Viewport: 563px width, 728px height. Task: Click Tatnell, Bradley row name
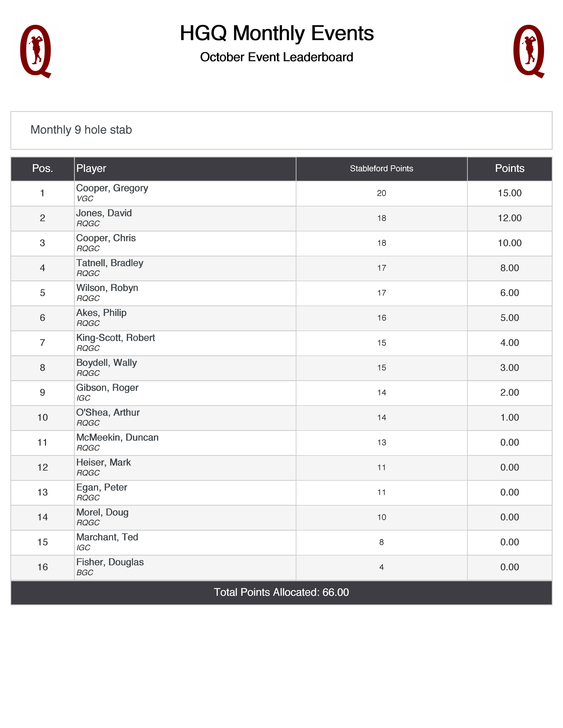[x=110, y=263]
